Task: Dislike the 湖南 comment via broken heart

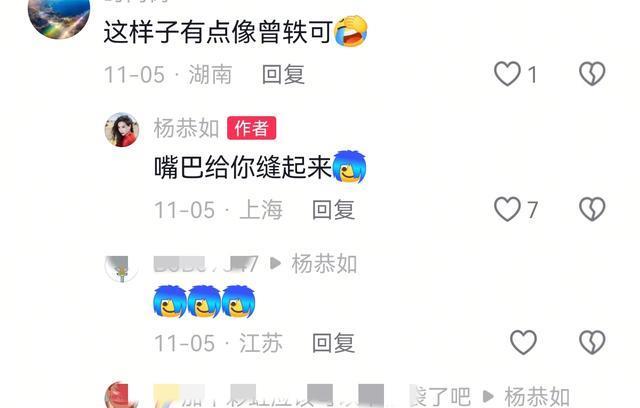Action: click(x=592, y=74)
